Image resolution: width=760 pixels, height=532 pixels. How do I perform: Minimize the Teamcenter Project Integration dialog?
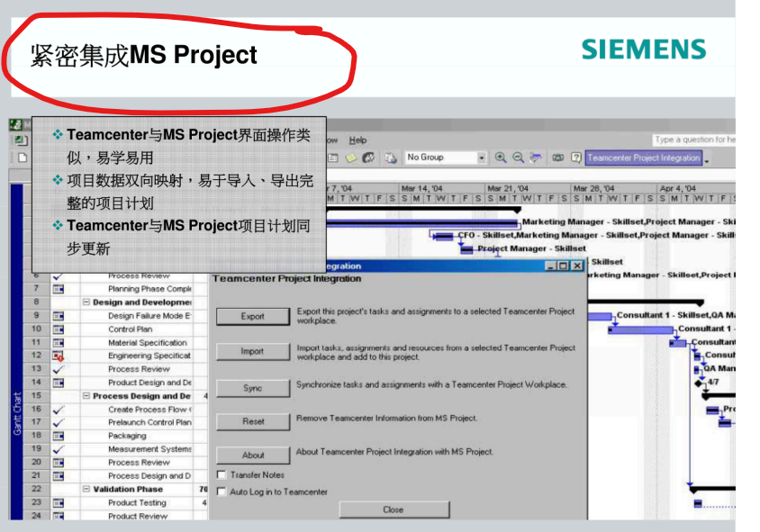click(x=550, y=266)
